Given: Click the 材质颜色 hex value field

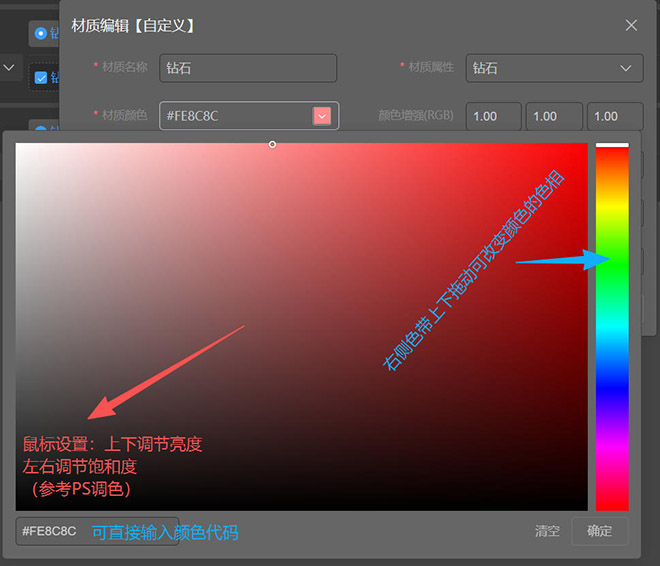Looking at the screenshot, I should coord(235,116).
